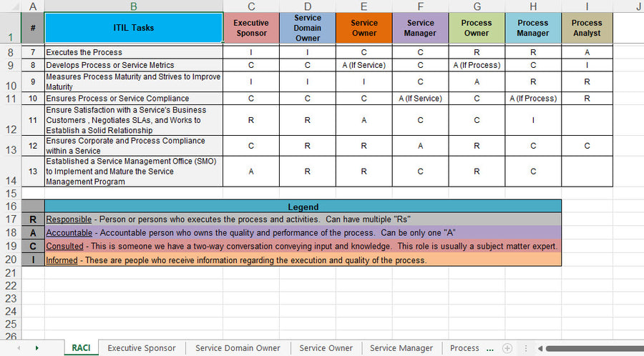Click 'A (If Process)' in Process Manager column
644x356 pixels.
(x=533, y=99)
